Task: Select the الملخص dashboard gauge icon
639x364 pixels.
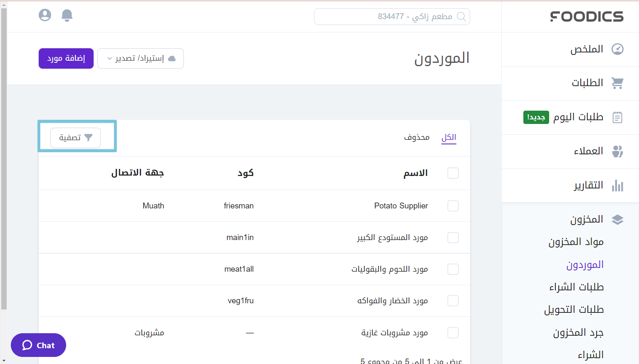Action: click(x=617, y=49)
